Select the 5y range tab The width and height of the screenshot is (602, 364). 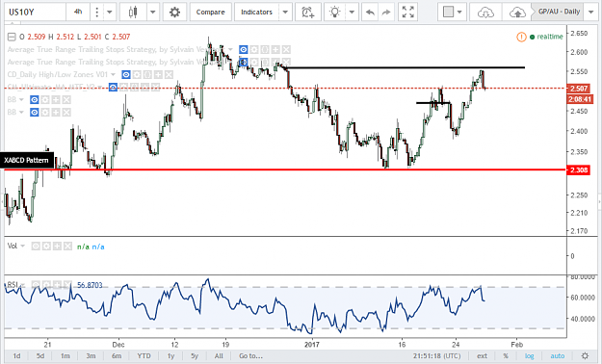tap(195, 356)
